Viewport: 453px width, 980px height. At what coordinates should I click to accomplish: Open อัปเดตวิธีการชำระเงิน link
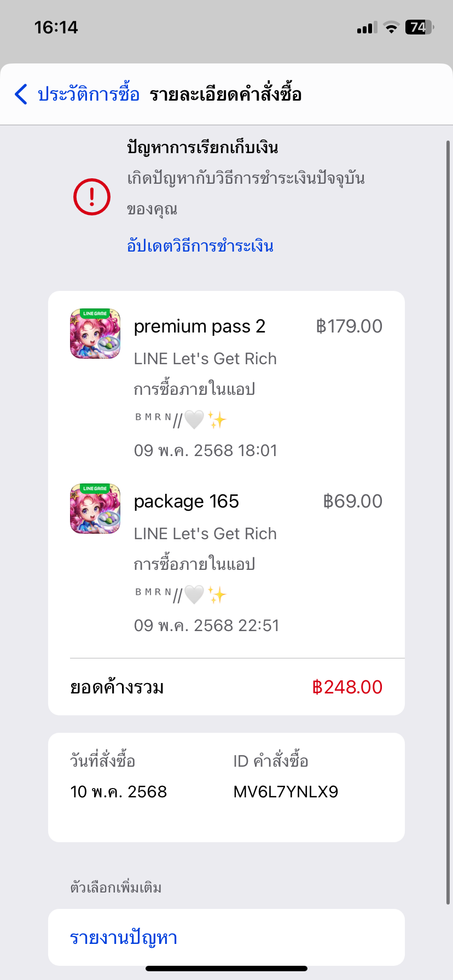click(200, 245)
